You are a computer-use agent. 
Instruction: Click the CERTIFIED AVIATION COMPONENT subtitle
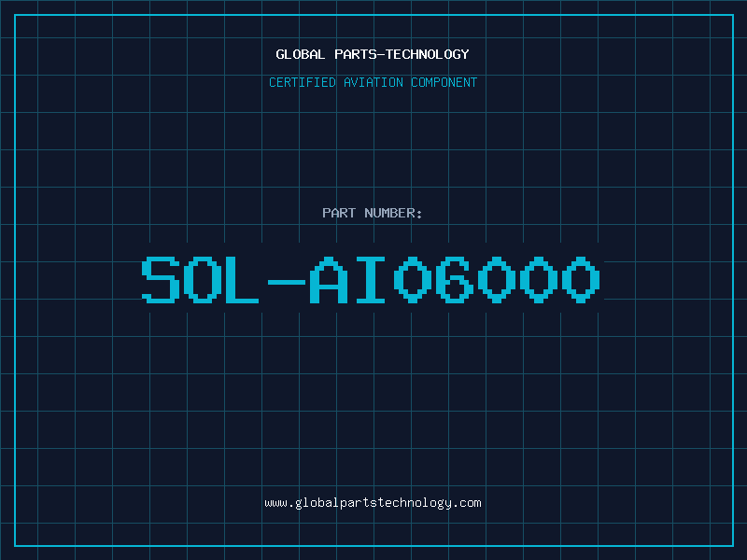coord(373,82)
